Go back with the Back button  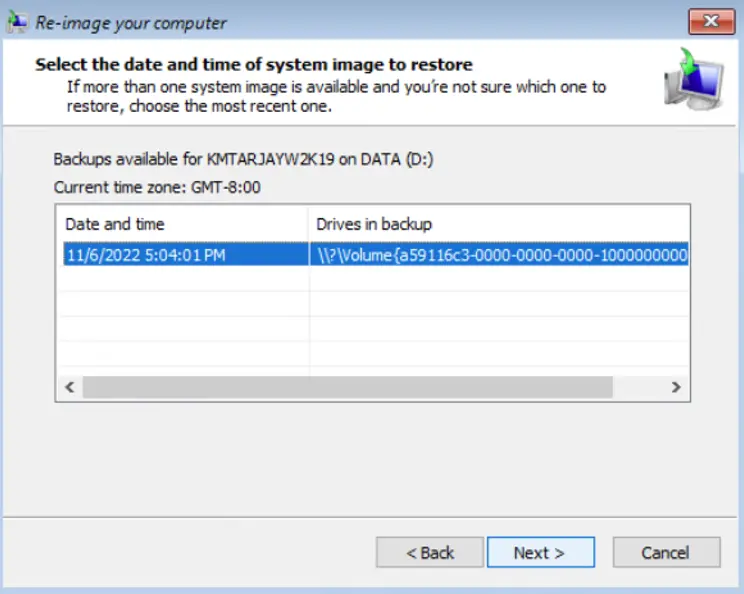click(x=430, y=552)
